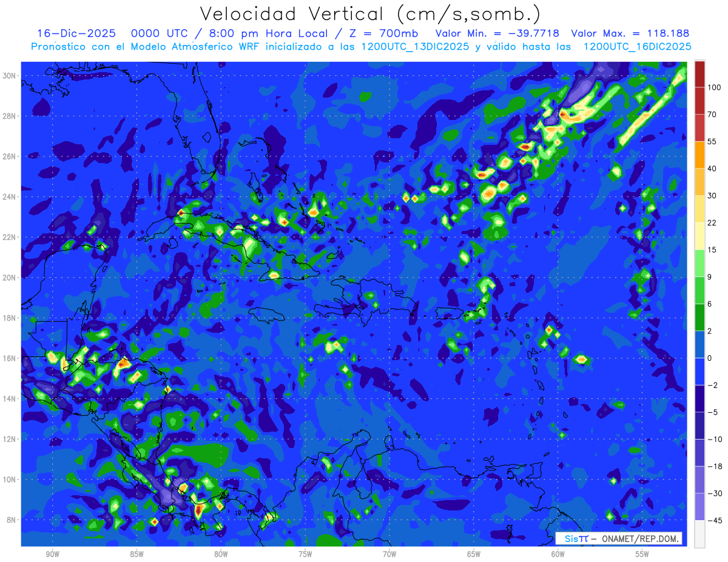728x562 pixels.
Task: Pick the lavender swatch between -45 and -30
Action: (x=699, y=507)
